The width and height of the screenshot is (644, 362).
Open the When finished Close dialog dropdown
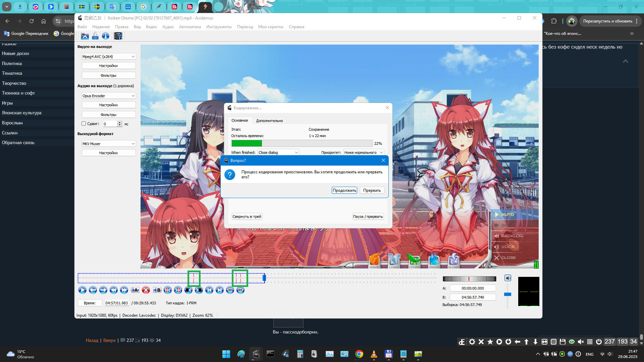click(x=278, y=153)
